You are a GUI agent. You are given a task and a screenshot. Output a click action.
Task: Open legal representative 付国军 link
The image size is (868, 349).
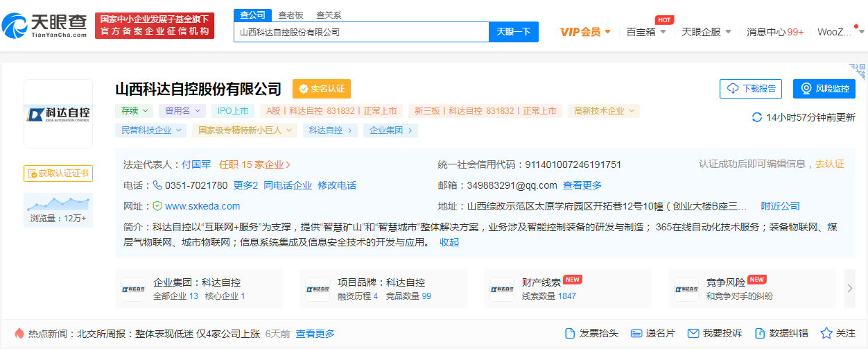coord(196,164)
